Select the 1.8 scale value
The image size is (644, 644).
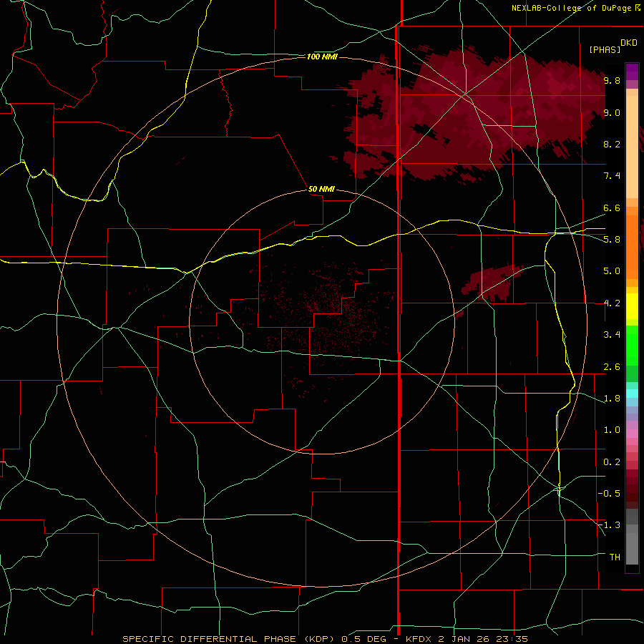[612, 399]
